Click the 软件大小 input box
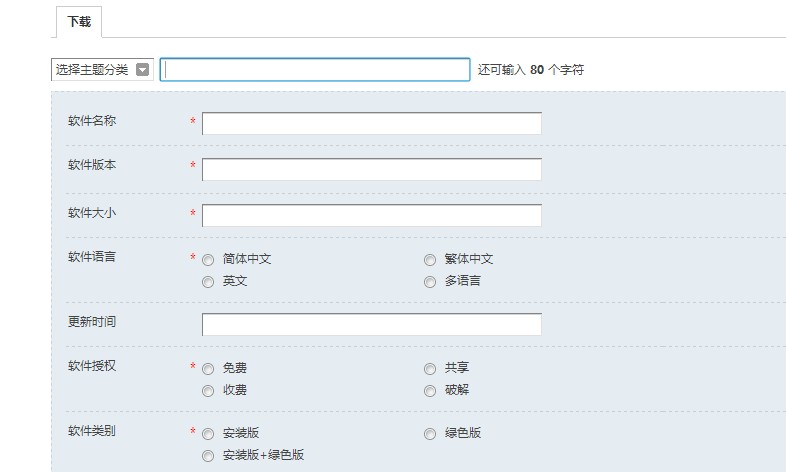786x472 pixels. point(371,215)
